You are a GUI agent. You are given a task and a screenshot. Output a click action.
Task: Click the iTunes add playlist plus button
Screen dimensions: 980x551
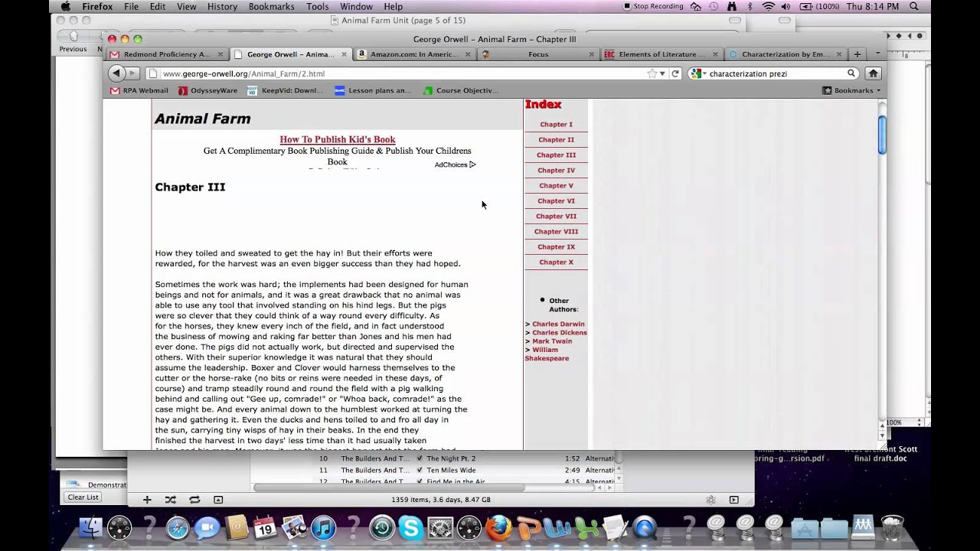click(x=147, y=500)
